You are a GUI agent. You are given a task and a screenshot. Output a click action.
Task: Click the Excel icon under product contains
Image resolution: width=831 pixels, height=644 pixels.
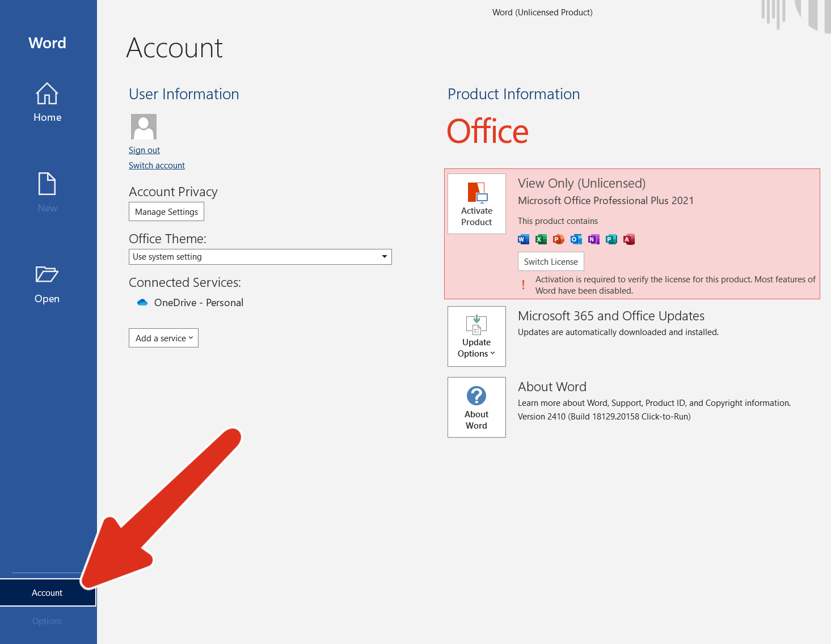pyautogui.click(x=541, y=239)
